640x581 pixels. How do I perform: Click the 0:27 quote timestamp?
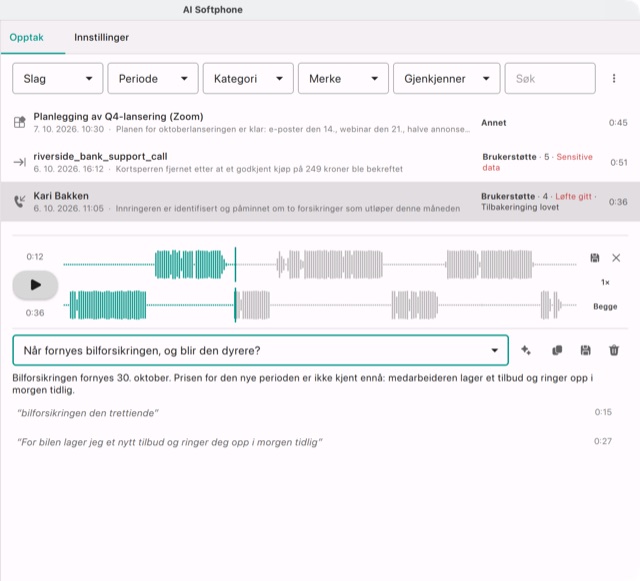click(x=603, y=441)
